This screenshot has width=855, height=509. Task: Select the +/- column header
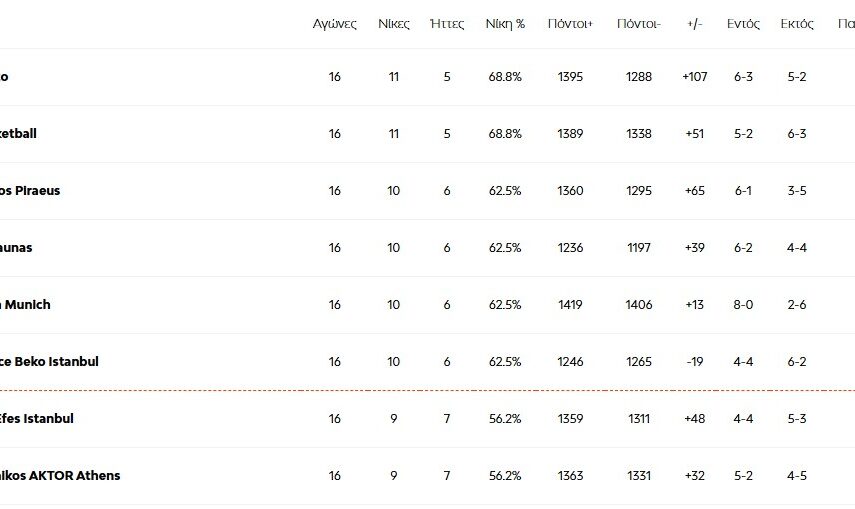695,24
